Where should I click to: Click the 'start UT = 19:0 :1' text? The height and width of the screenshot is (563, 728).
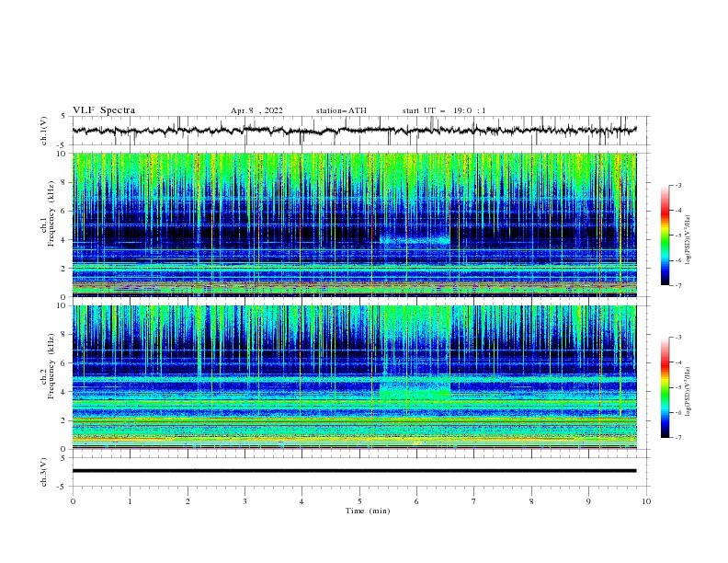444,110
